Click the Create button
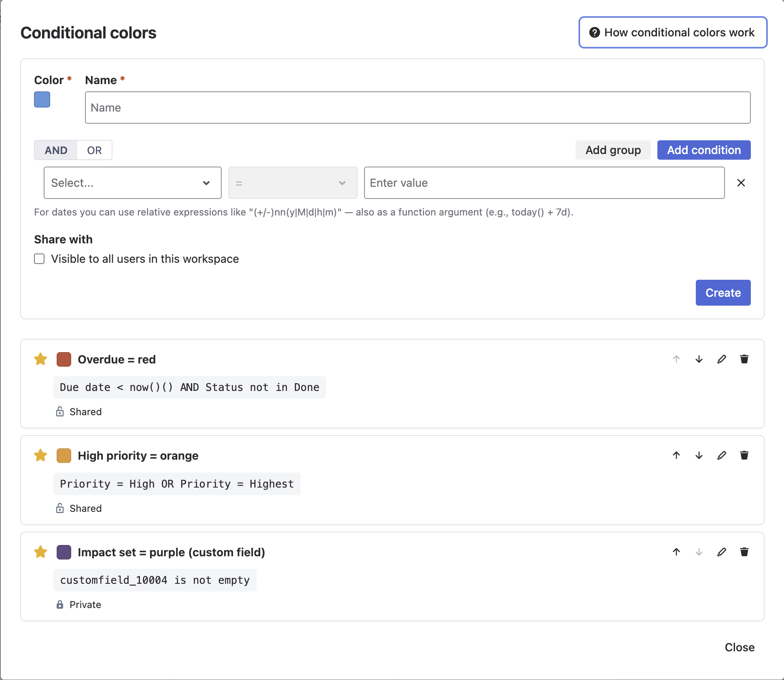The height and width of the screenshot is (680, 784). (723, 293)
